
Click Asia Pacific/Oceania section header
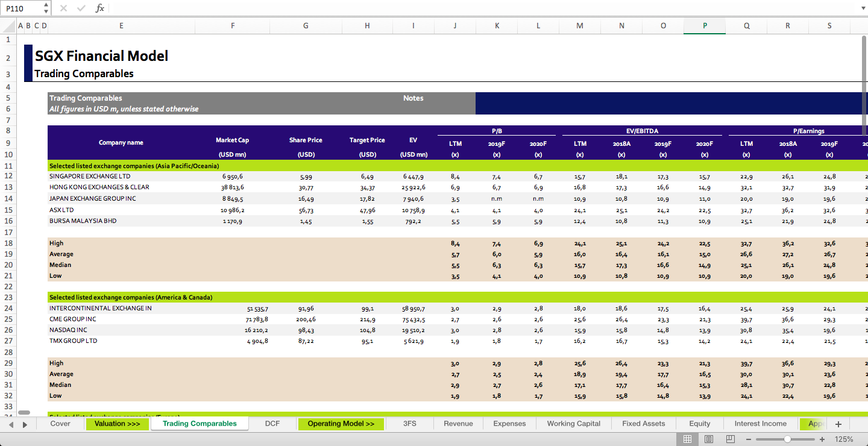coord(134,165)
